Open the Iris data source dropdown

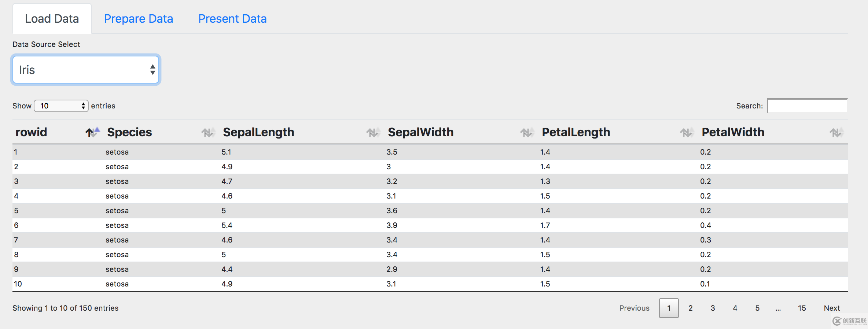click(x=86, y=70)
